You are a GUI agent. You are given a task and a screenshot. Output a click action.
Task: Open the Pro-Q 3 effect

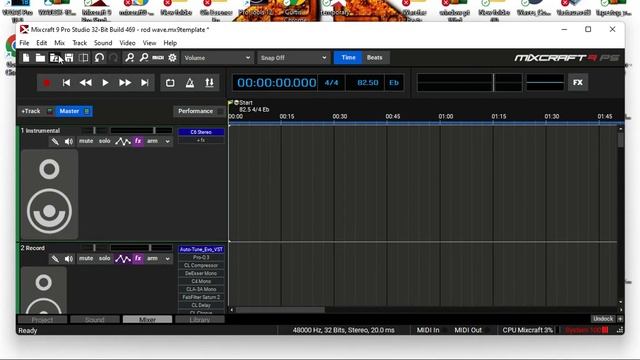click(201, 257)
